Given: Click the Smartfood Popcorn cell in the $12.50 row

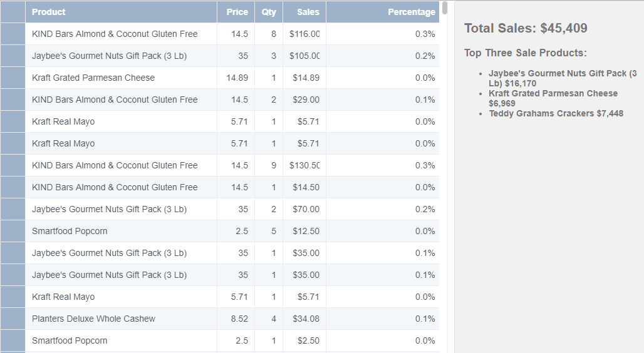Looking at the screenshot, I should [x=121, y=231].
